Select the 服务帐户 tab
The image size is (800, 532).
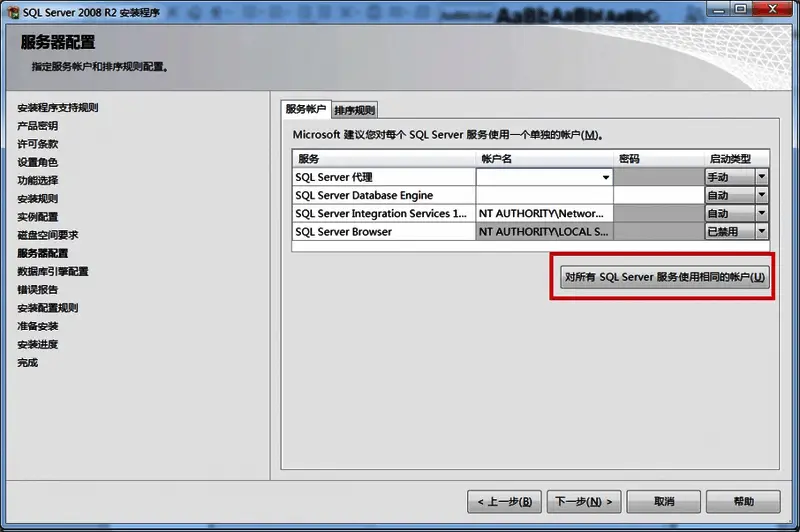pos(306,109)
